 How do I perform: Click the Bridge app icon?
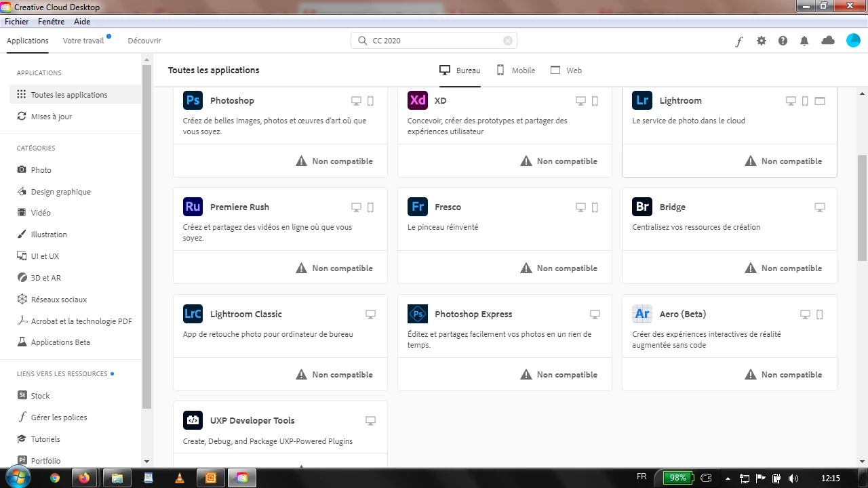click(642, 207)
